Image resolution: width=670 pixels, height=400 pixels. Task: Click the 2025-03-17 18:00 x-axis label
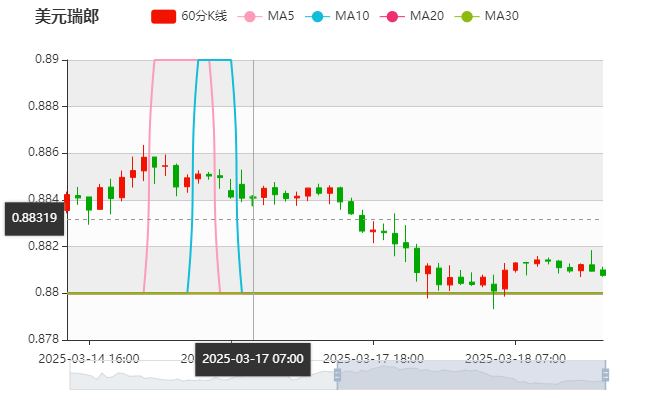(x=375, y=358)
